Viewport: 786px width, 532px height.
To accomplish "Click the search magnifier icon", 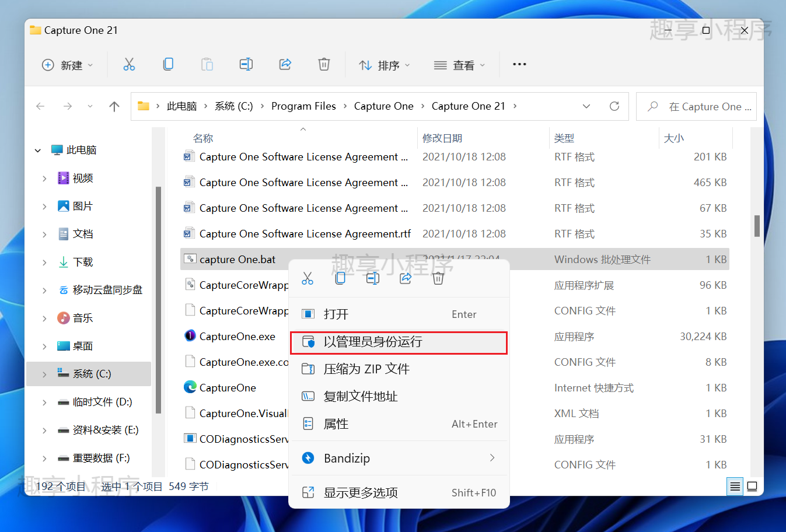I will (x=653, y=106).
